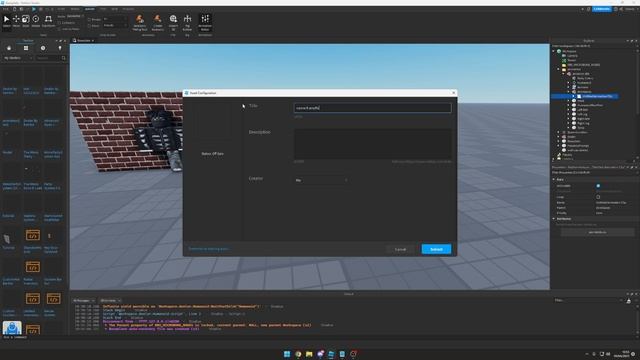Collapse the Attributes section in Properties
Image resolution: width=640 pixels, height=360 pixels.
click(554, 219)
